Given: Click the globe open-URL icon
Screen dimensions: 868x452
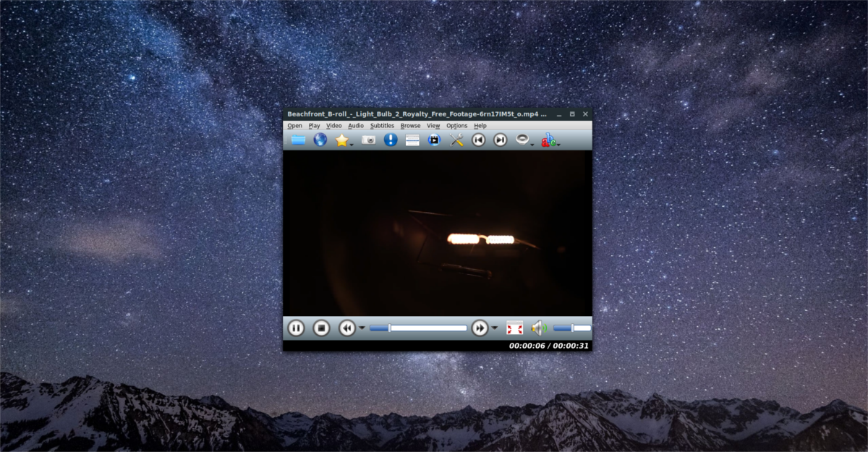Looking at the screenshot, I should (320, 140).
